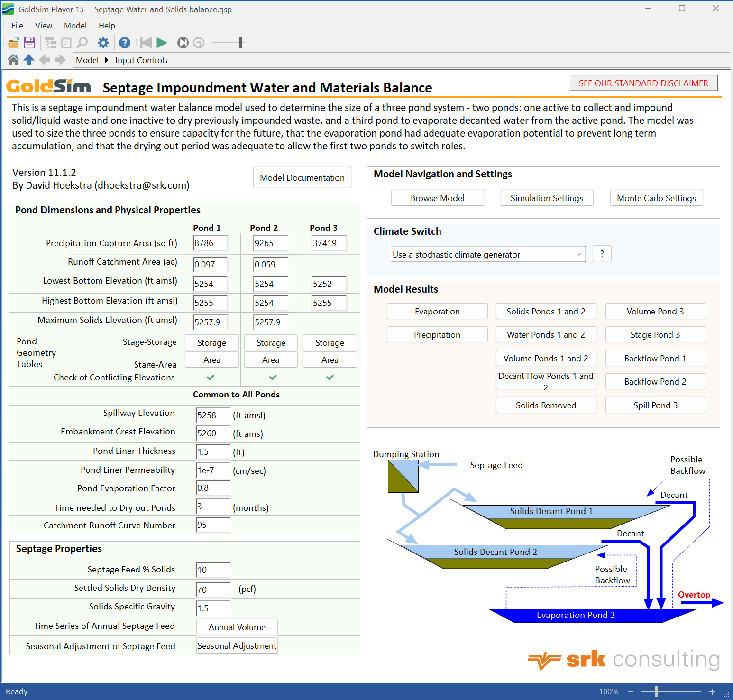Screen dimensions: 733x700
Task: Open Pond 2 Area table
Action: point(271,359)
